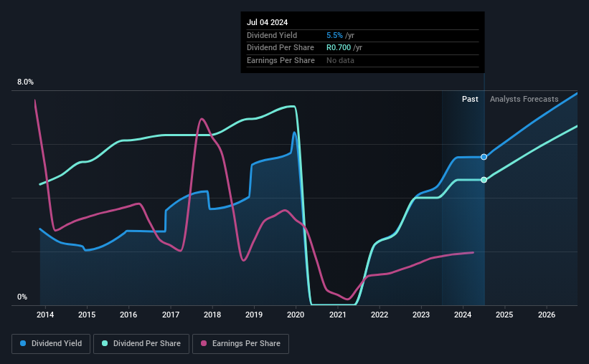Click the 0% y-axis label
Image resolution: width=589 pixels, height=364 pixels.
22,297
